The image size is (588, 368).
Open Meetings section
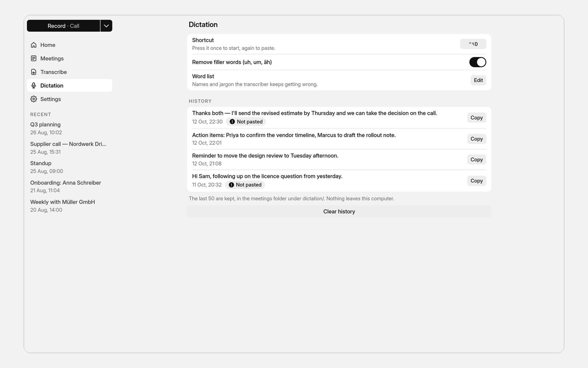[69, 59]
